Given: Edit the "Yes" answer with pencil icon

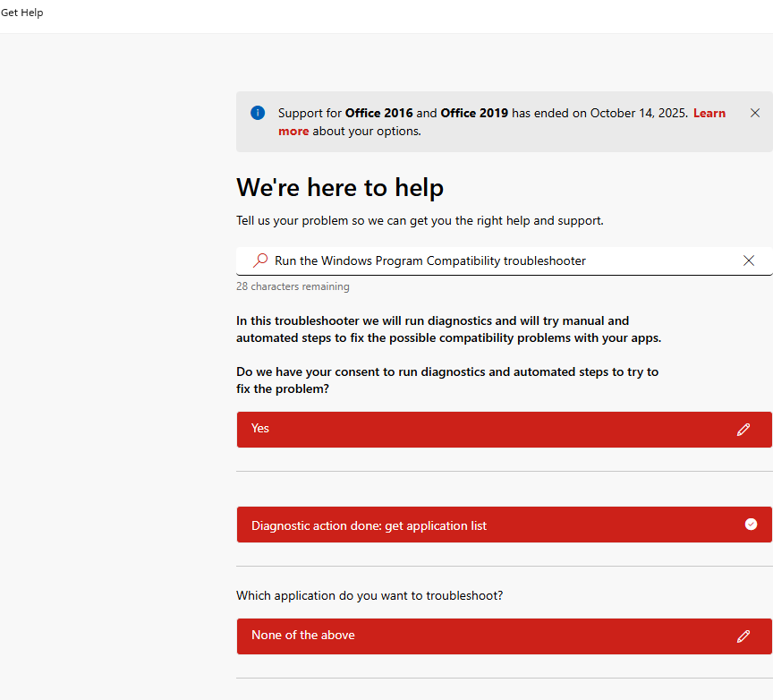Looking at the screenshot, I should pyautogui.click(x=743, y=430).
